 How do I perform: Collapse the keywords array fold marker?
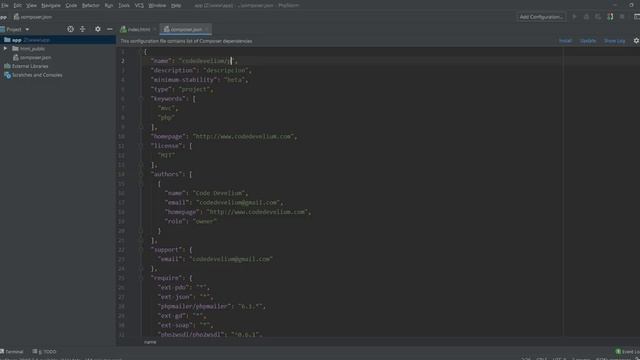coord(140,99)
